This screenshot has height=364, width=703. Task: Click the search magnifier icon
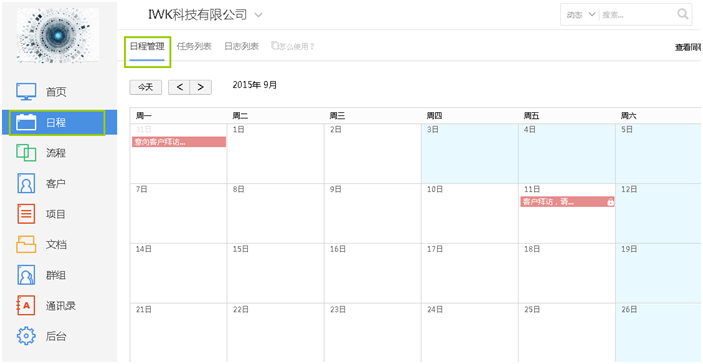(x=683, y=14)
